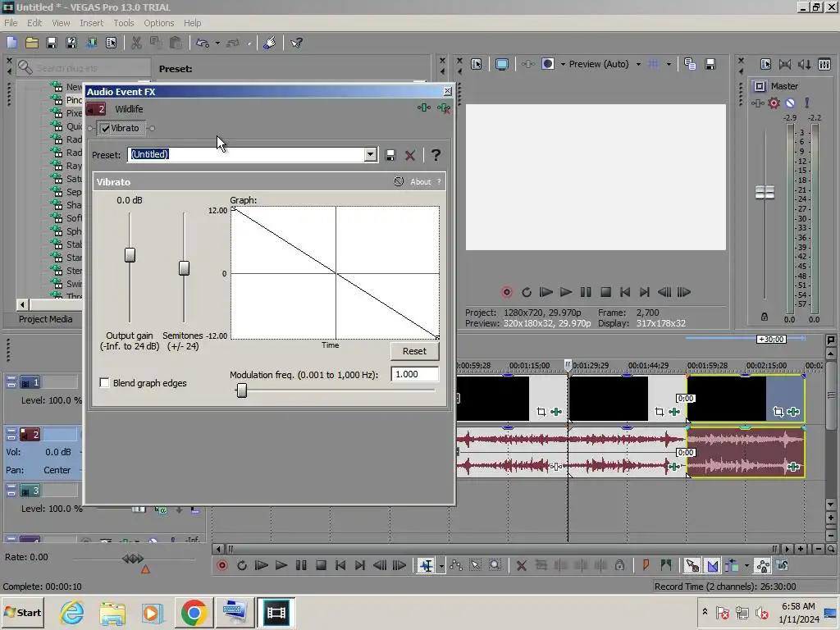
Task: Click the Cut scissors icon
Action: [x=137, y=43]
